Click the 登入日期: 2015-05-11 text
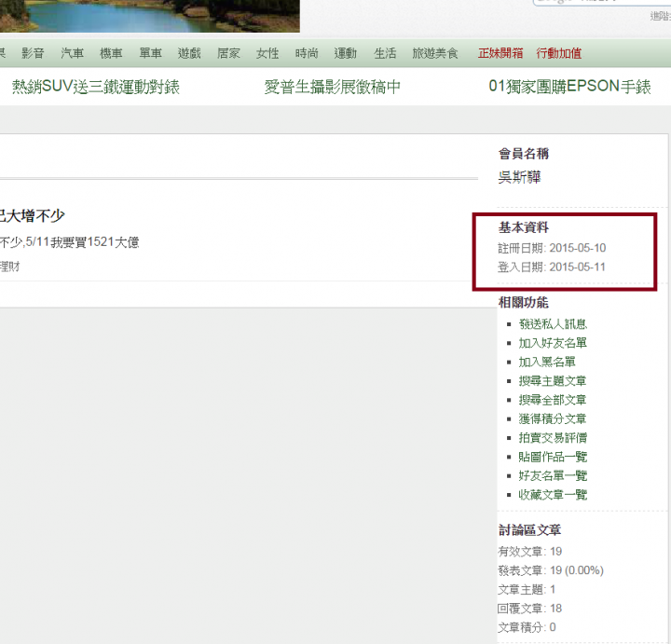671x644 pixels. tap(552, 267)
